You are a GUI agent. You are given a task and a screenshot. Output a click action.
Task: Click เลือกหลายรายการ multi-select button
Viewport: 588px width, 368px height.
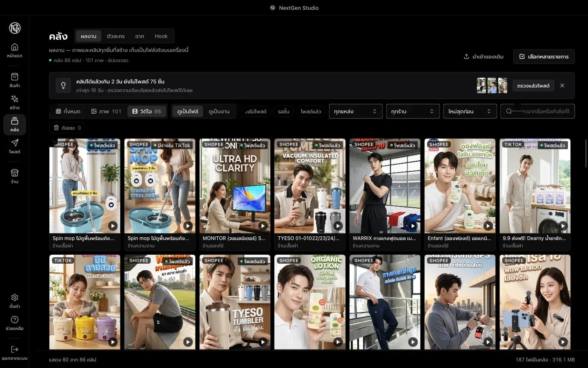click(x=544, y=56)
